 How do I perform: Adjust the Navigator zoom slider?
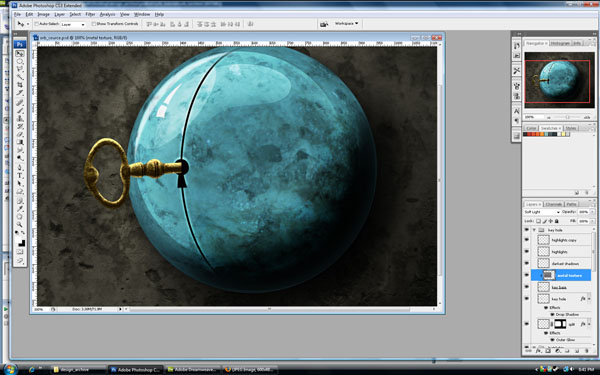567,117
